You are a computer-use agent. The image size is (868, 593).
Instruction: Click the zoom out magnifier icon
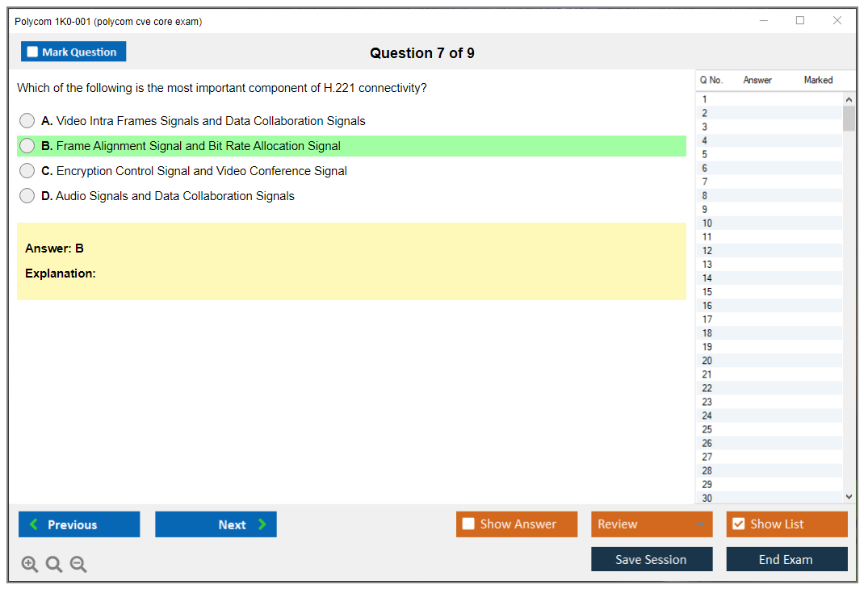pos(78,565)
